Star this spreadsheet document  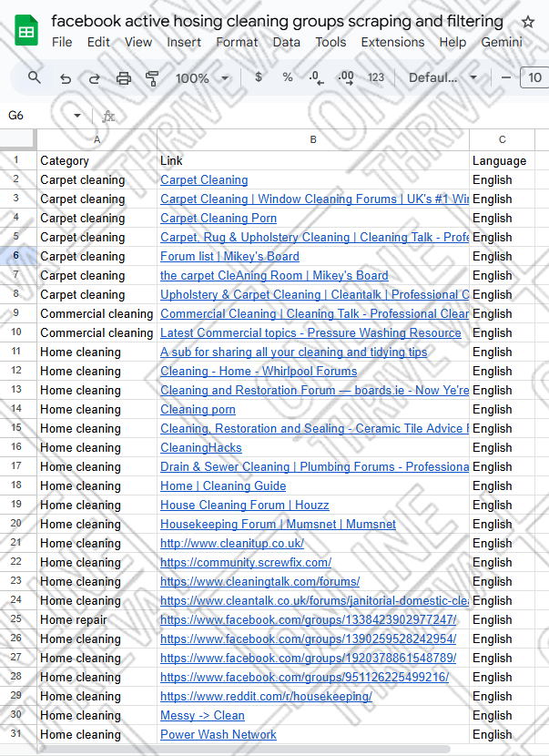528,22
